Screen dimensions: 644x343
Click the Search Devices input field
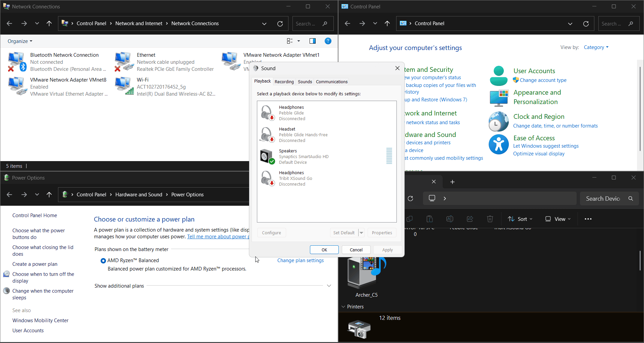click(603, 199)
